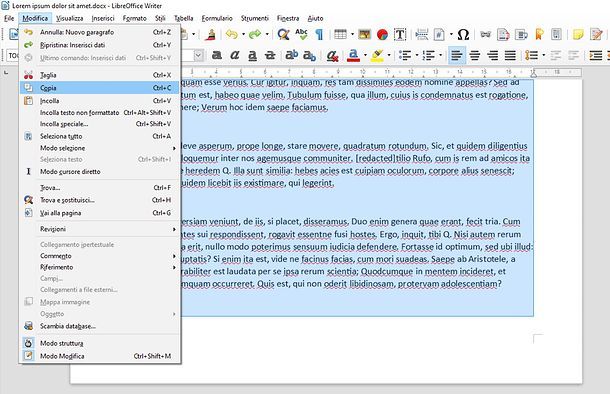The image size is (610, 394).
Task: Insert page break icon
Action: (421, 35)
